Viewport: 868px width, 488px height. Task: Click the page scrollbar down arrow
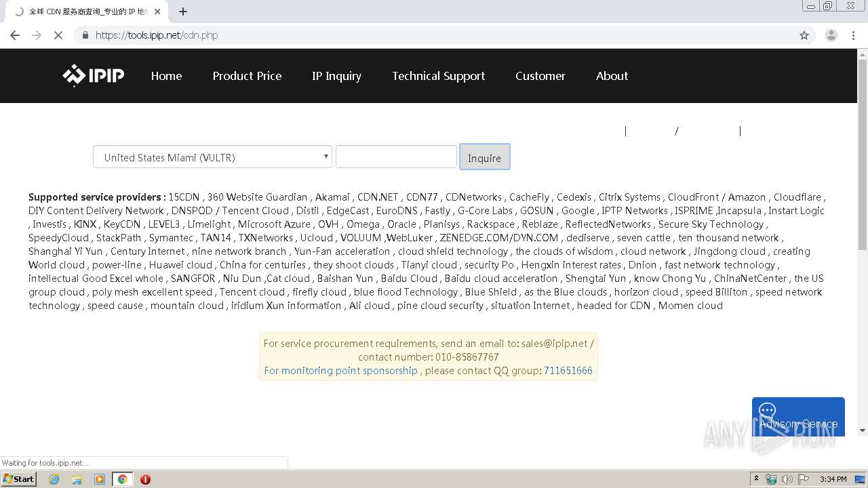863,430
